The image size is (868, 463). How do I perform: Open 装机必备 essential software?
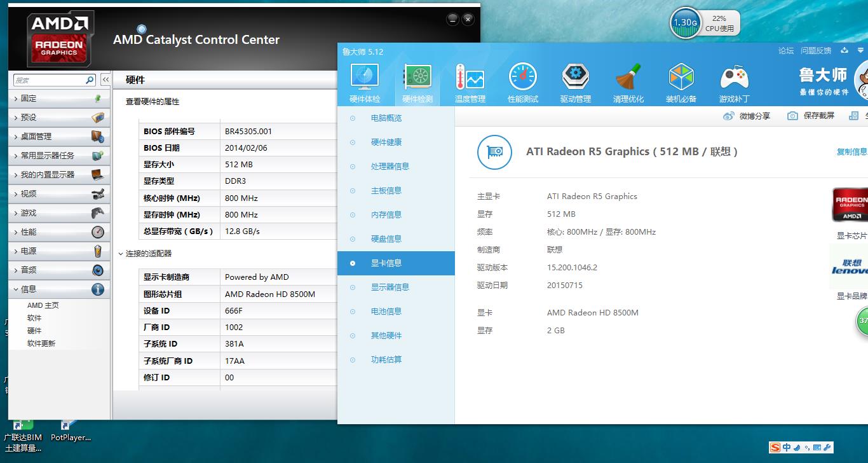coord(681,83)
